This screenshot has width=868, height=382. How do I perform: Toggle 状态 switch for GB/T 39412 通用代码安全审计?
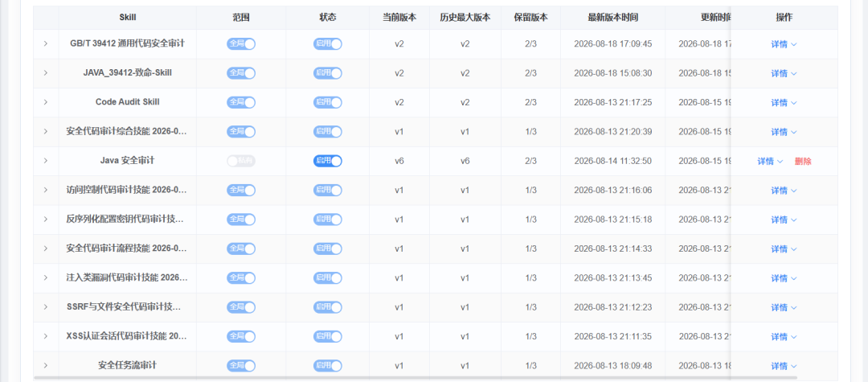click(328, 43)
